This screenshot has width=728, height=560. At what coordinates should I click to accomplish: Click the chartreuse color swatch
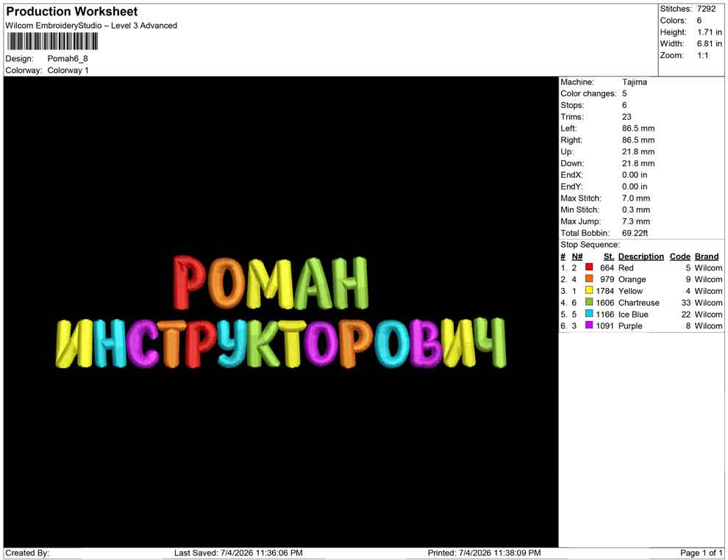pyautogui.click(x=589, y=302)
